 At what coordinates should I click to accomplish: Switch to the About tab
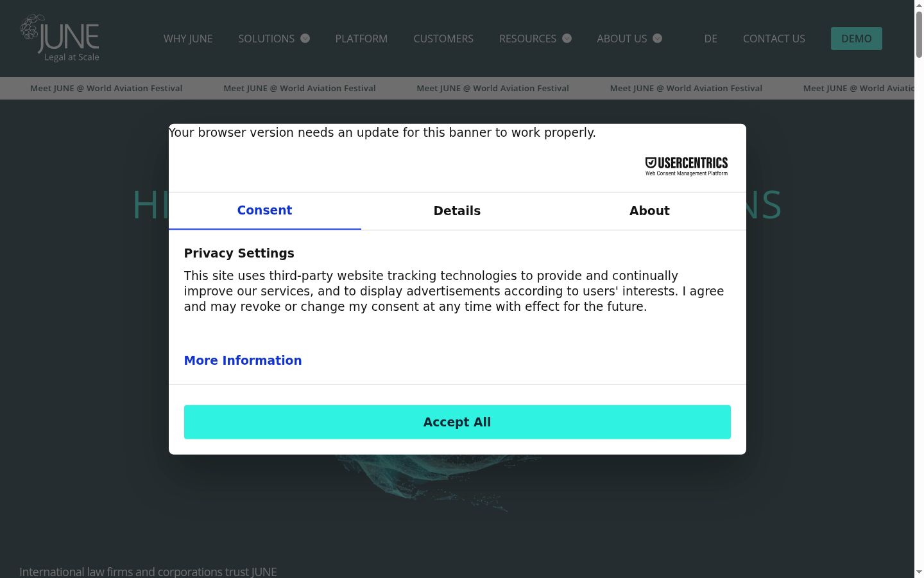coord(649,211)
